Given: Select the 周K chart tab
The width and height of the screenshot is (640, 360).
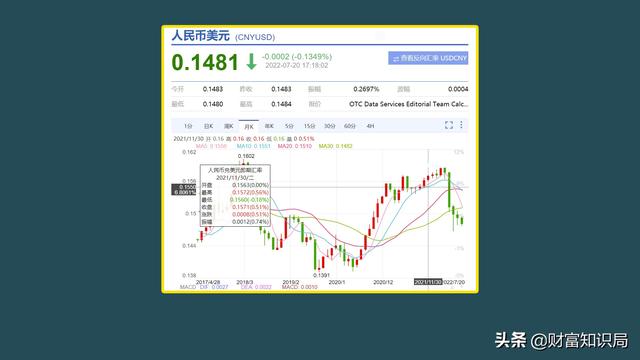Looking at the screenshot, I should (229, 126).
